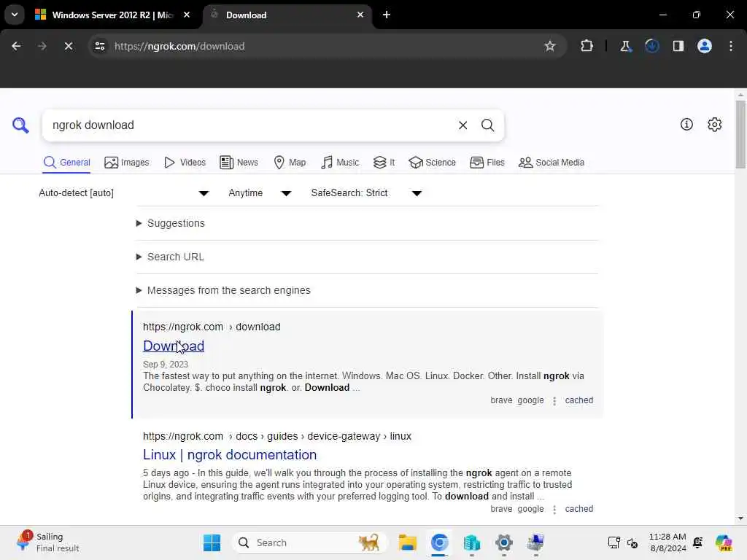Click more options dots on Linux result
The height and width of the screenshot is (560, 747).
point(554,509)
